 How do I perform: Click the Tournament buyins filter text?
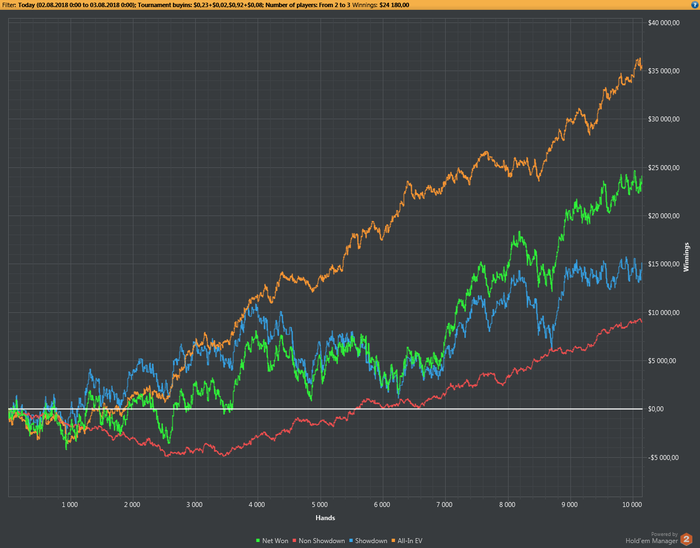200,5
